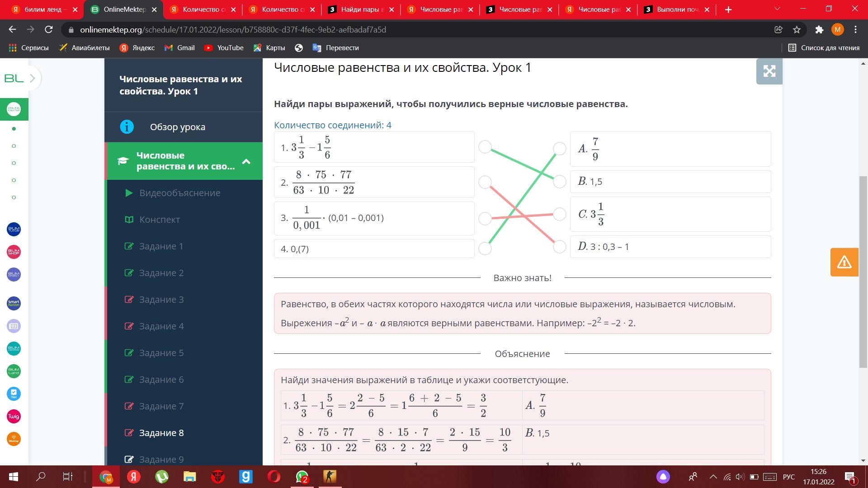Open Обзор урока info item
The width and height of the screenshot is (868, 488).
point(183,127)
